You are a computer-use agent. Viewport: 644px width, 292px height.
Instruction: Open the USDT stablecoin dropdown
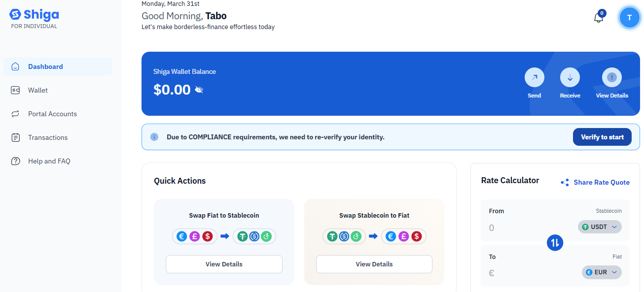click(x=600, y=227)
